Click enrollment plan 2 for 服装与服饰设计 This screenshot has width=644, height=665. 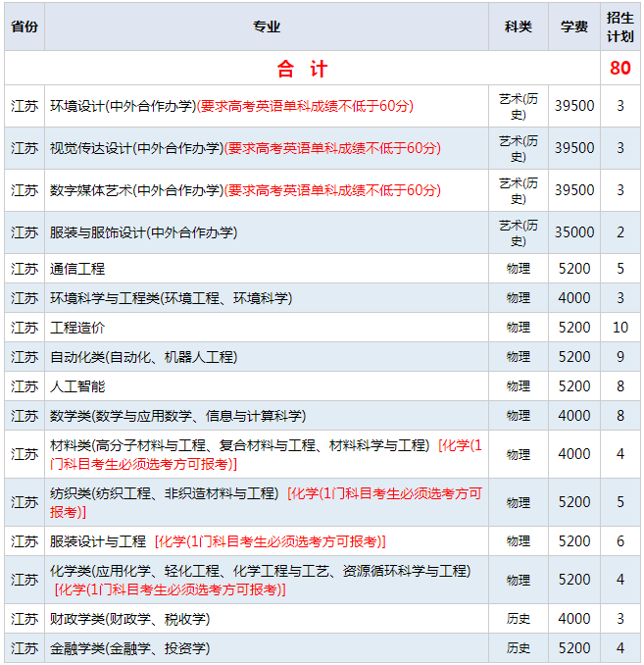click(x=620, y=232)
